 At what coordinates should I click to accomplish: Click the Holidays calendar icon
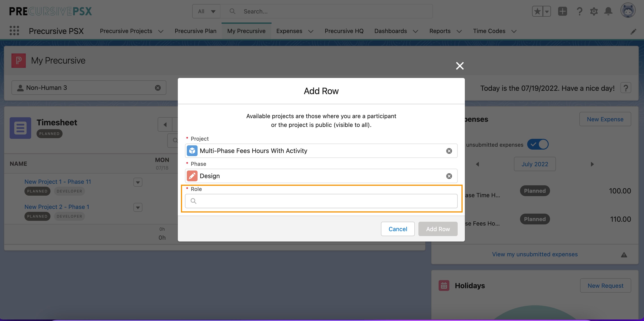pyautogui.click(x=444, y=285)
